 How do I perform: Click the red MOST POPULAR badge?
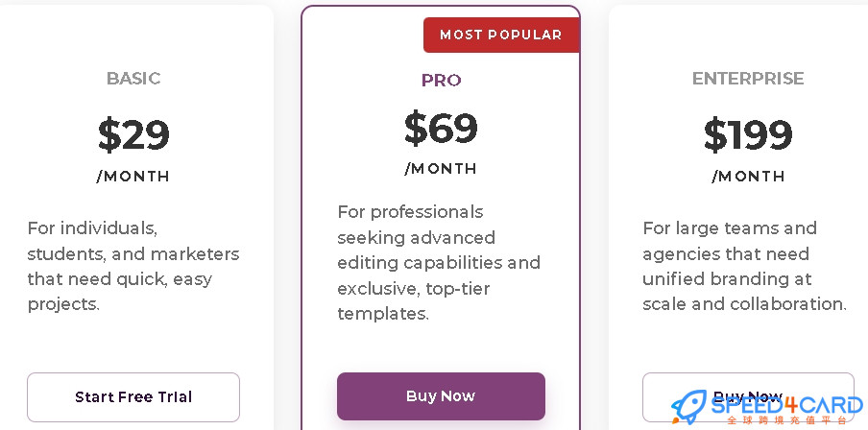tap(501, 35)
